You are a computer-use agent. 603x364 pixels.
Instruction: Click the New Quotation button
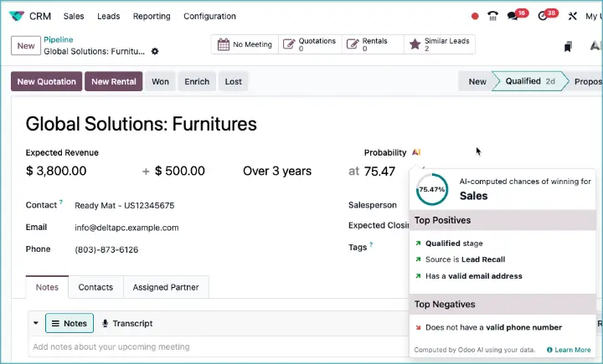tap(47, 81)
